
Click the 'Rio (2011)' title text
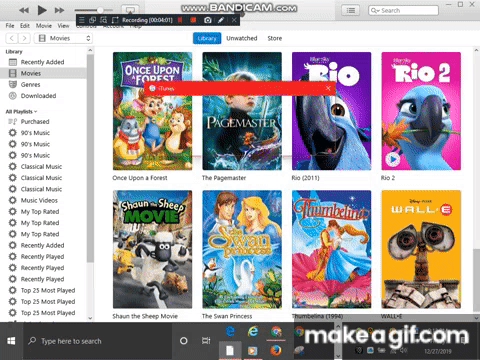(305, 178)
